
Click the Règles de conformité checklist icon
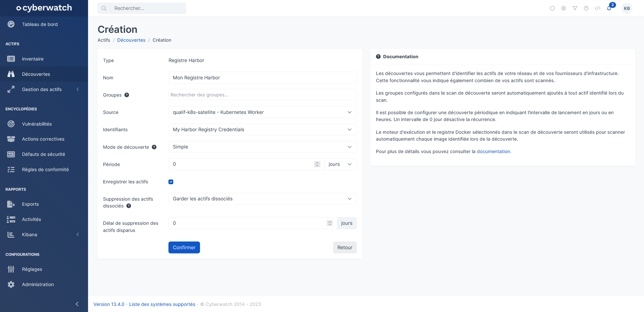point(11,169)
